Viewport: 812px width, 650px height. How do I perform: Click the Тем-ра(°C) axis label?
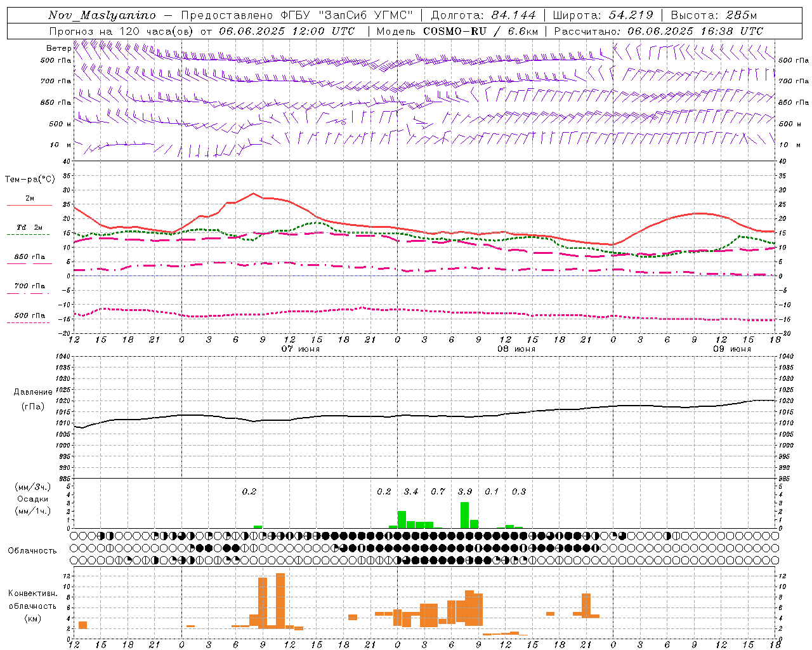coord(30,180)
